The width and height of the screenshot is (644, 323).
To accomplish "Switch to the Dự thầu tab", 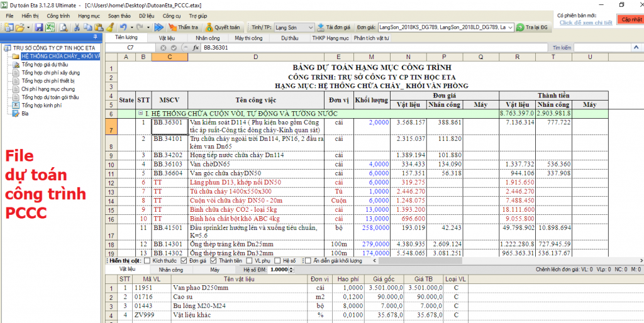I will pos(289,38).
